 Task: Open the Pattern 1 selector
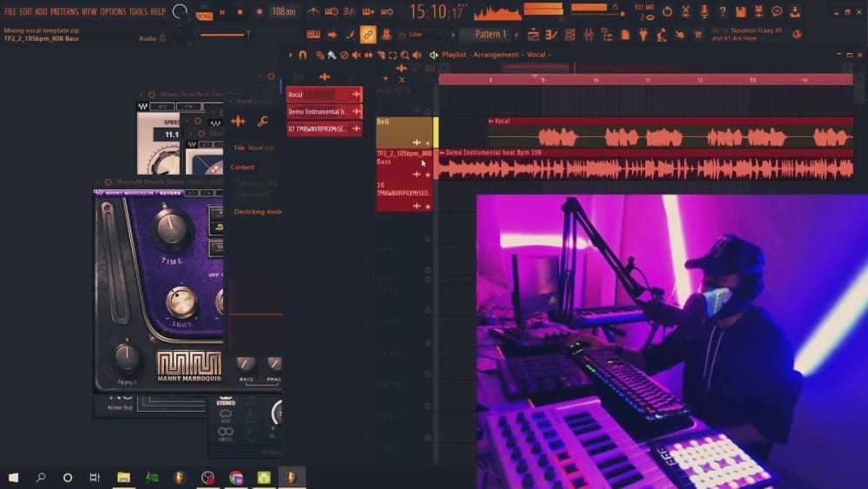click(490, 35)
